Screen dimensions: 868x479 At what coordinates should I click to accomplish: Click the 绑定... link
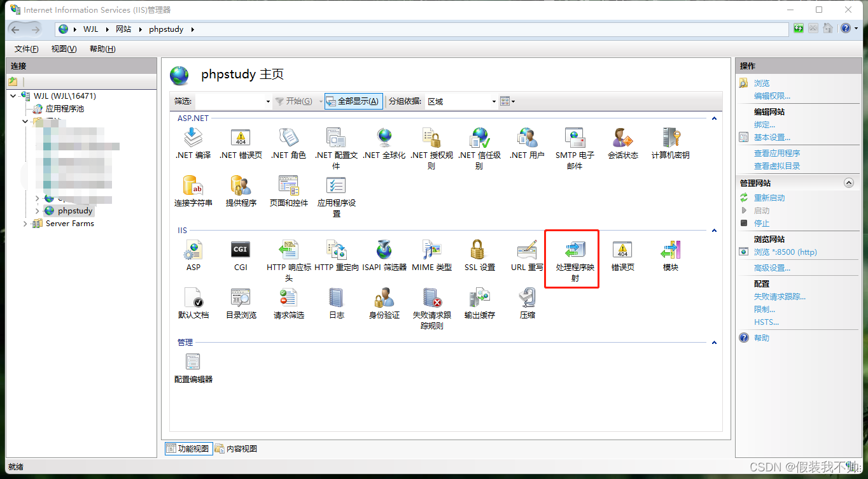click(764, 125)
